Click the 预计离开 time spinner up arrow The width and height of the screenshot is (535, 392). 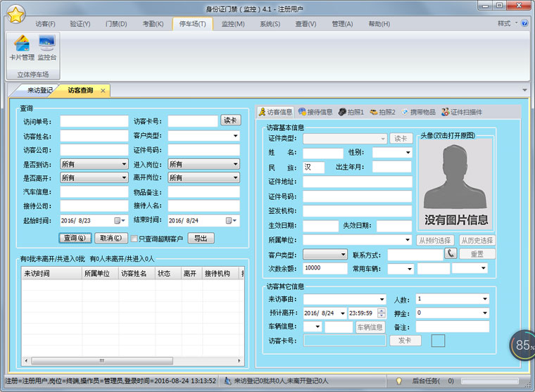[382, 311]
